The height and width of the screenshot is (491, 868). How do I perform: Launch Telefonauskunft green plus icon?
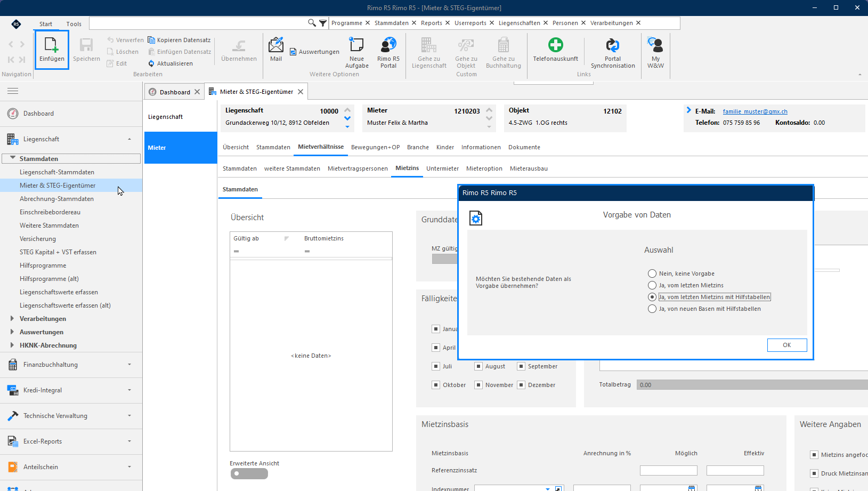[556, 45]
